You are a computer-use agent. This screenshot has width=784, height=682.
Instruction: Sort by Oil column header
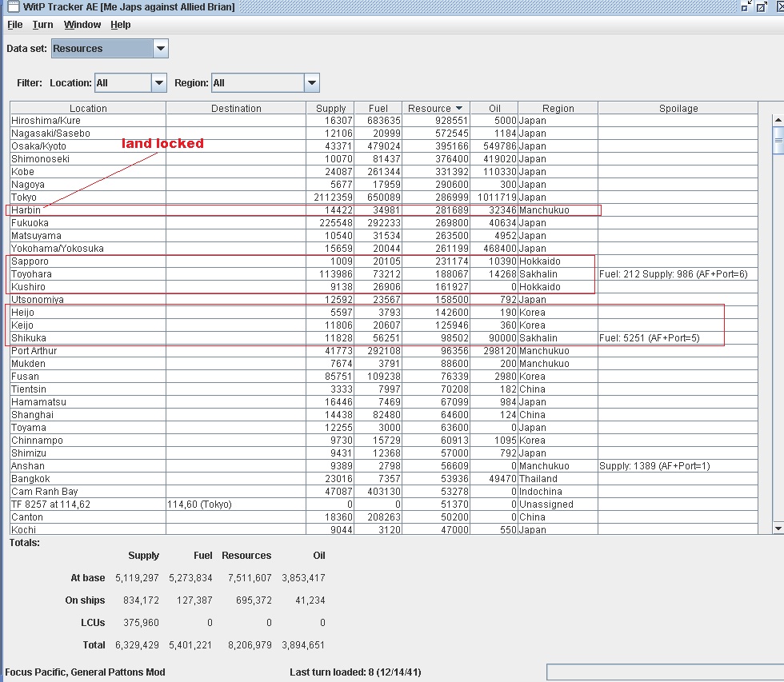(x=494, y=108)
